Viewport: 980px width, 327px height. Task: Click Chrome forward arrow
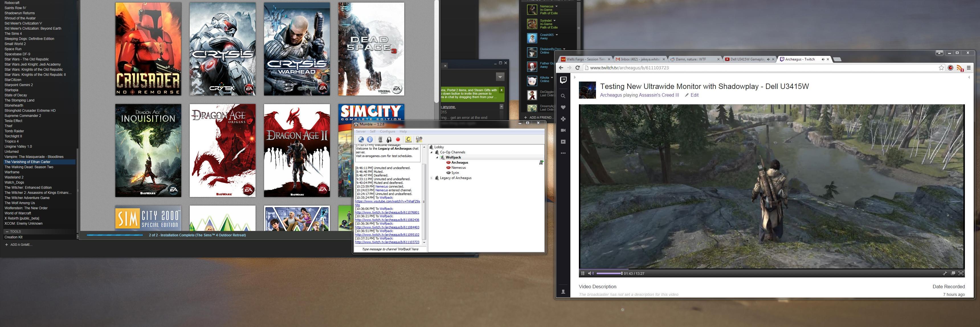[x=569, y=68]
